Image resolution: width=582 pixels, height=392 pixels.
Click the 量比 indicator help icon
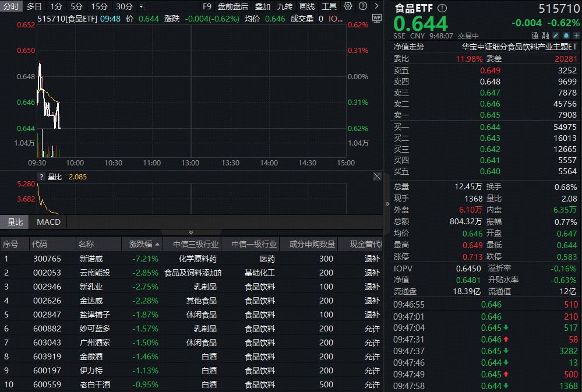click(41, 176)
